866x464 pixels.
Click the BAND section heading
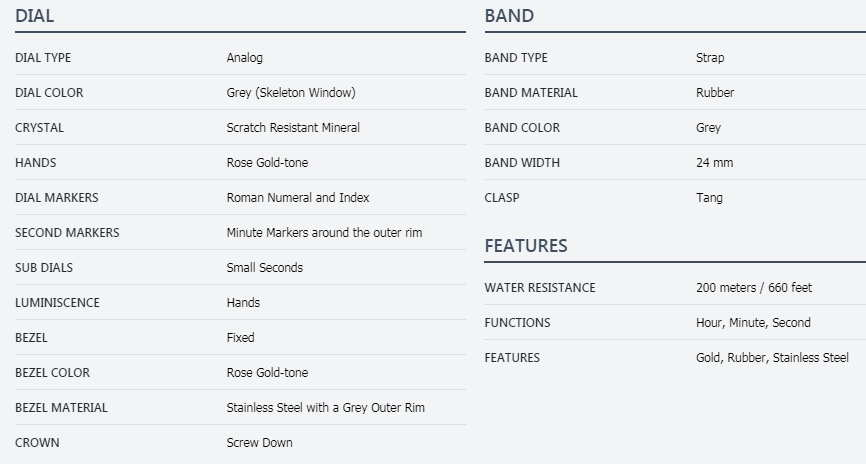coord(509,16)
